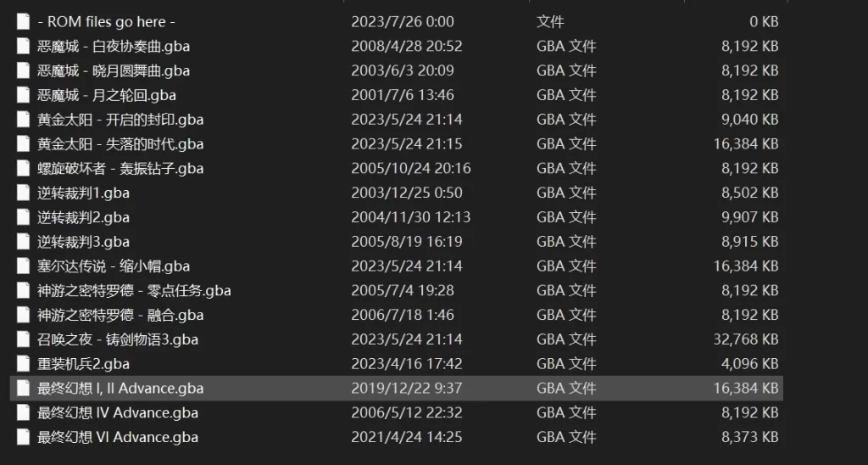Select 恶魔城 - 月之轮回.gba by its name

pyautogui.click(x=106, y=95)
